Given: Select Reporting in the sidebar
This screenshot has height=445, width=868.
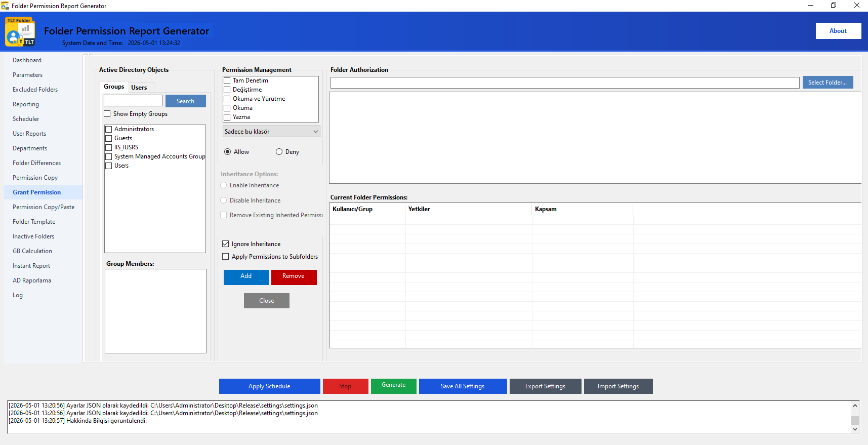Looking at the screenshot, I should coord(25,104).
